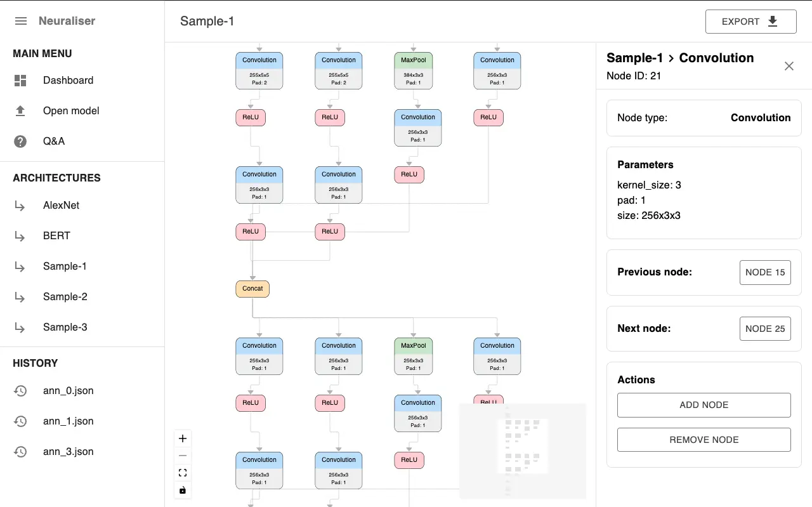Select Sample-2 in the architectures list

65,297
